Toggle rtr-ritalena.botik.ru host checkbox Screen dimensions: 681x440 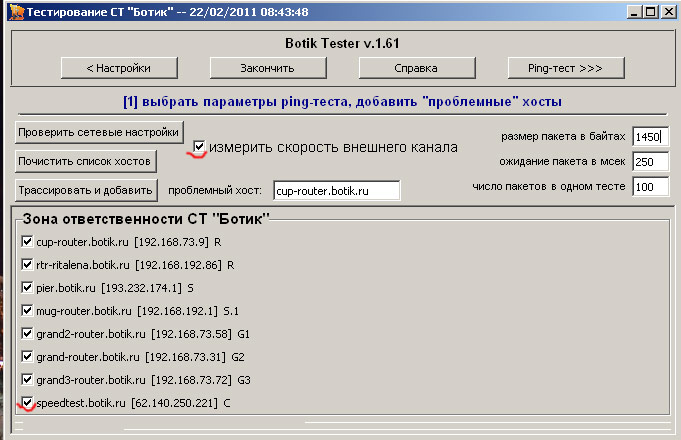click(x=27, y=264)
